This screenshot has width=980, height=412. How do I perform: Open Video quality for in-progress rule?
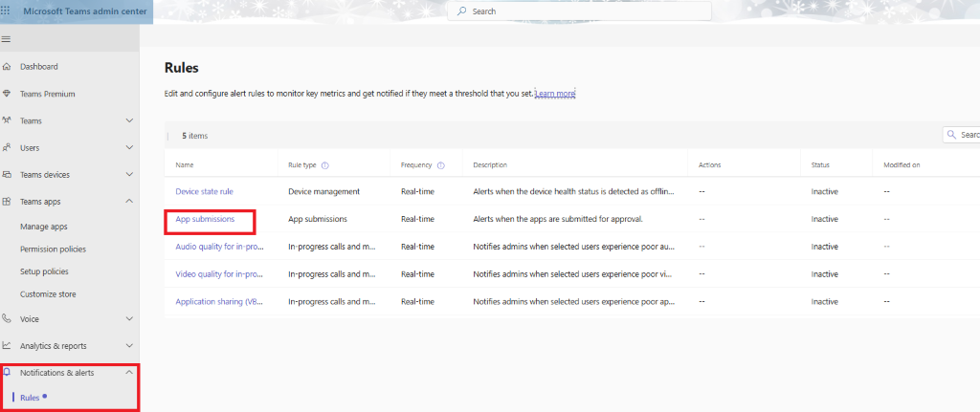[220, 274]
